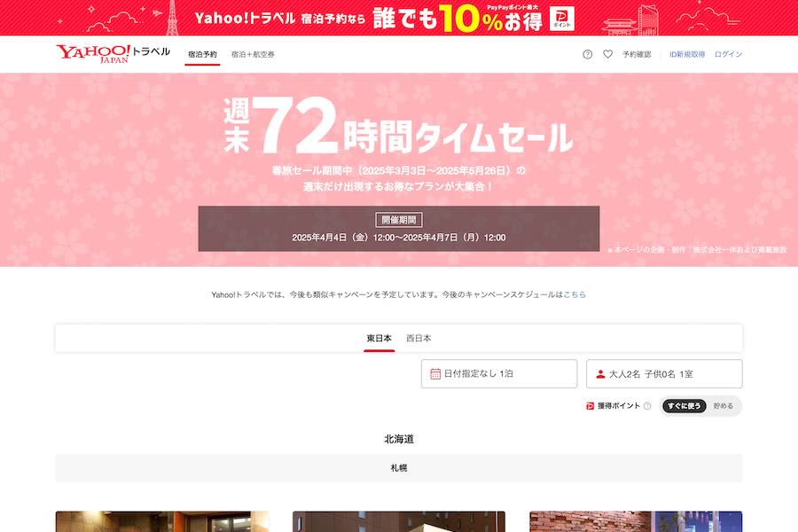Select the 宿泊予約 tab
798x532 pixels.
(x=202, y=54)
